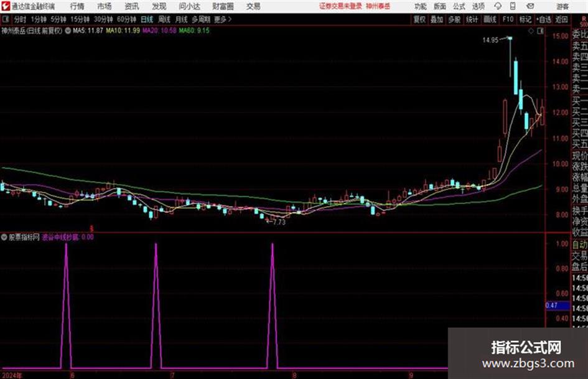
Task: Click the 通达信 red app logo icon
Action: pos(6,6)
